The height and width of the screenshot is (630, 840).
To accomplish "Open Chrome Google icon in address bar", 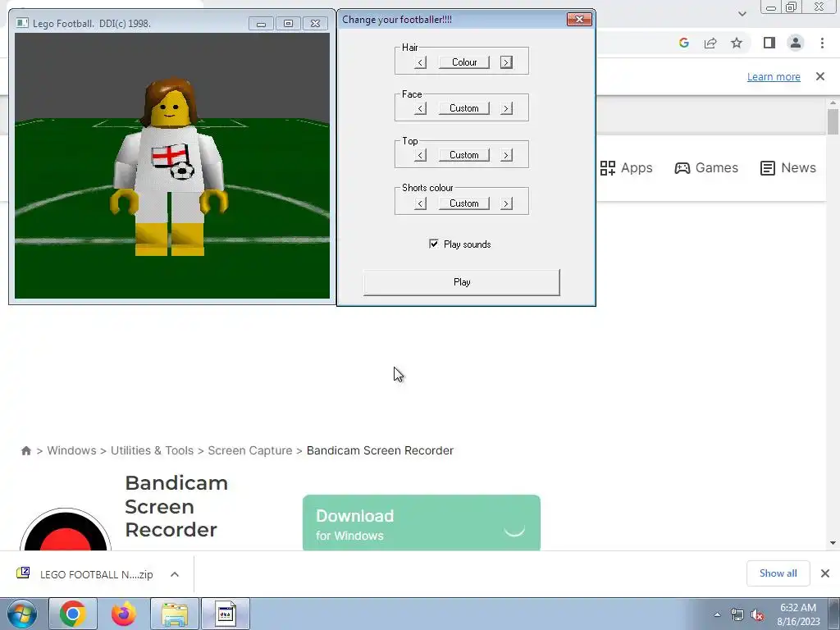I will (683, 43).
